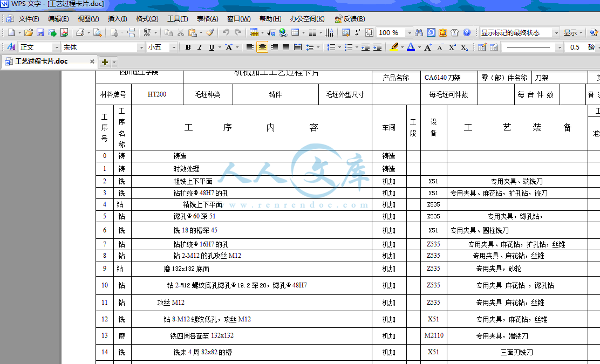Image resolution: width=600 pixels, height=364 pixels.
Task: Open the 文件(F) menu
Action: point(29,19)
